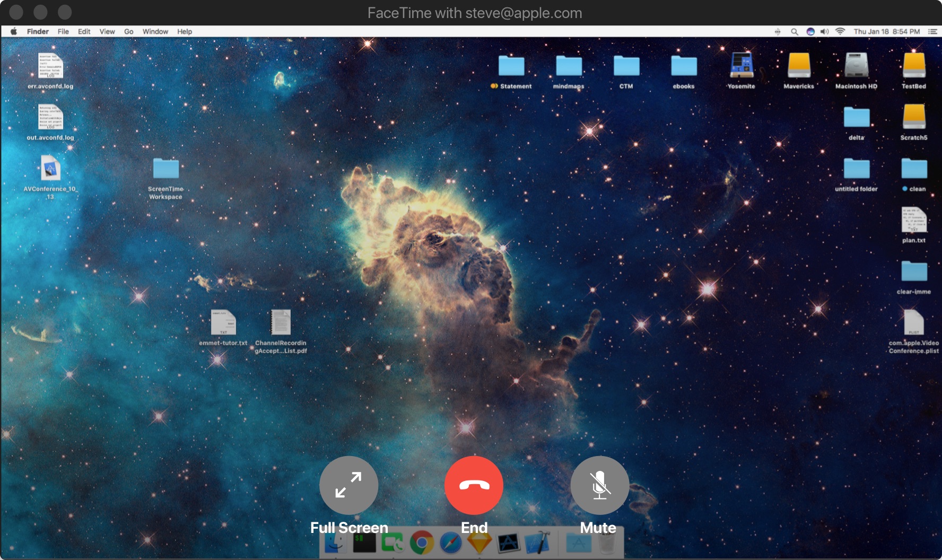
Task: Open the Go menu
Action: pyautogui.click(x=129, y=31)
